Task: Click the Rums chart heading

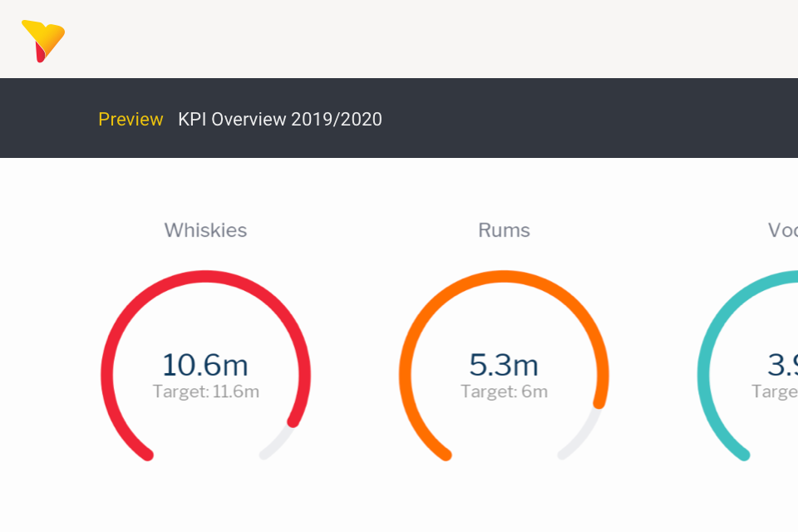Action: click(504, 230)
